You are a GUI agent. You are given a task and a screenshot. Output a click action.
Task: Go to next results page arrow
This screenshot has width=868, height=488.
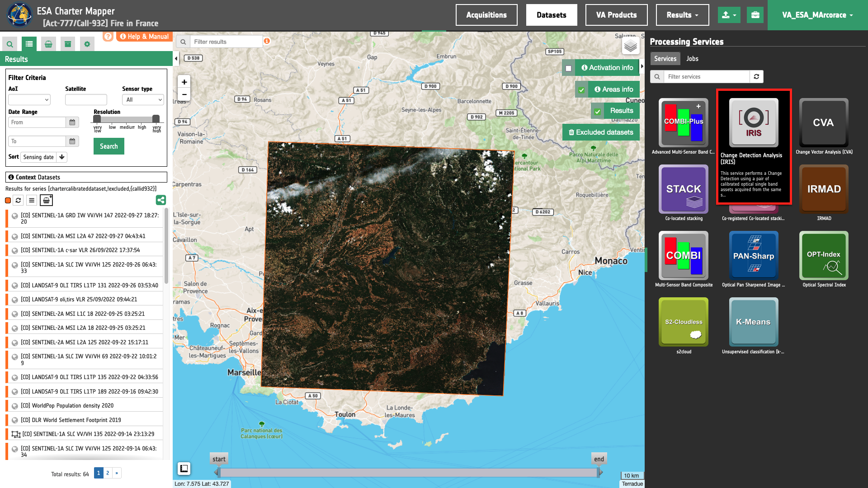coord(117,473)
